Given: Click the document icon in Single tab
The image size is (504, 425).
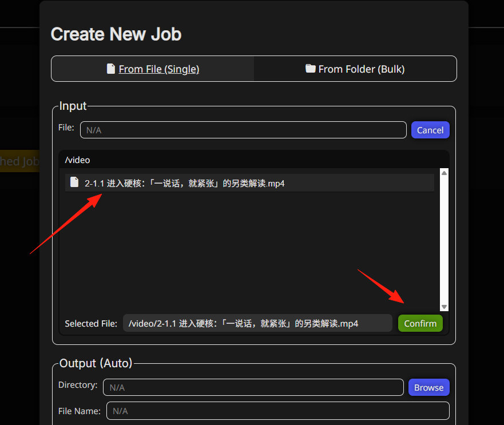Looking at the screenshot, I should pos(110,69).
